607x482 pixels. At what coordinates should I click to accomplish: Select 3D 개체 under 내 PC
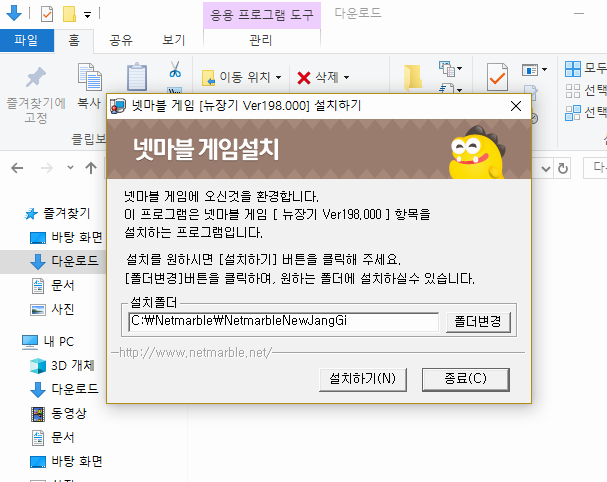coord(73,365)
